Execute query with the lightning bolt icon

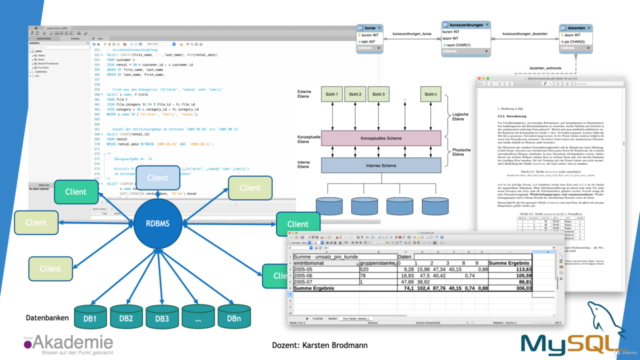tap(105, 44)
